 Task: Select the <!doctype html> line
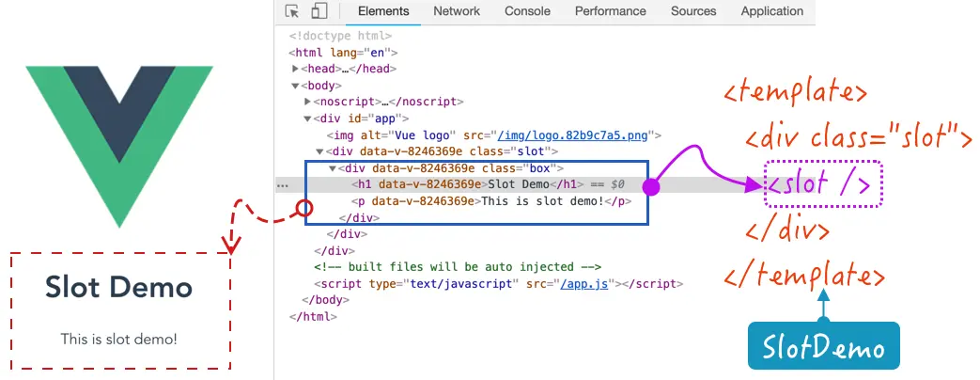click(x=341, y=36)
